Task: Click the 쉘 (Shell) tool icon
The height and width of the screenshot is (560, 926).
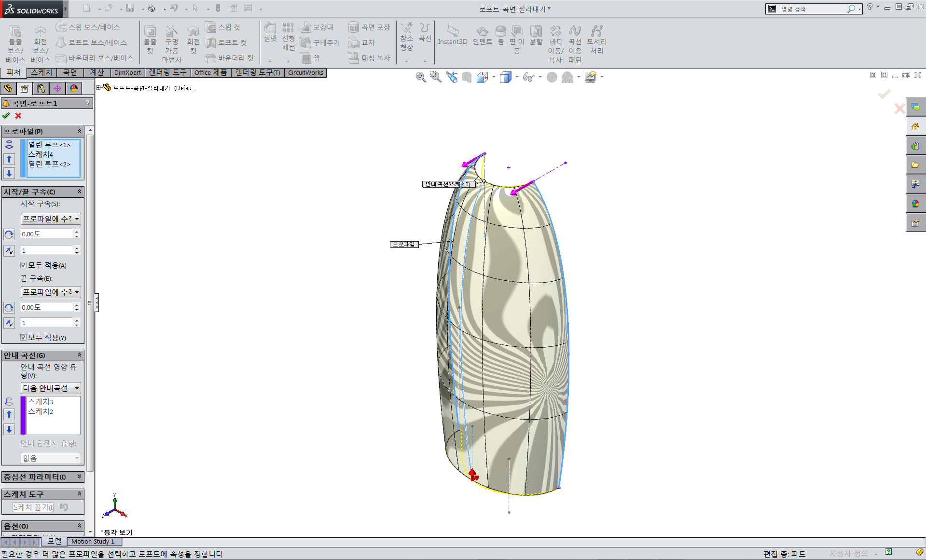Action: click(310, 58)
